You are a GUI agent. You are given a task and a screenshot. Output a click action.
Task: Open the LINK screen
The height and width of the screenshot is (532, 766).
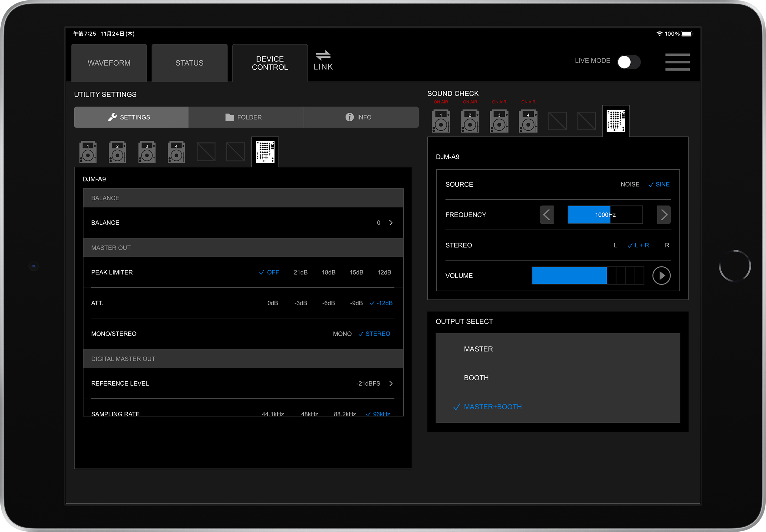pyautogui.click(x=323, y=61)
